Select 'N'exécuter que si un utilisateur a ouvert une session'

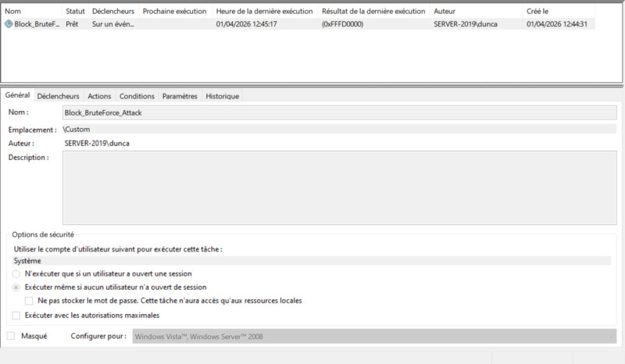[x=17, y=274]
